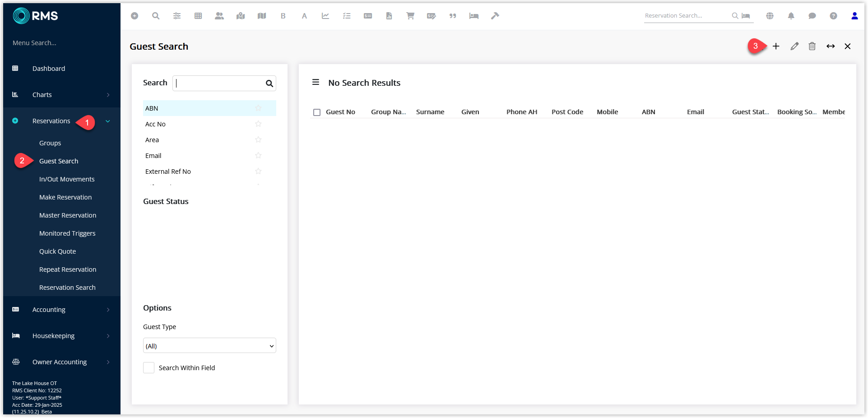Click the bed toolbar icon
The height and width of the screenshot is (418, 868).
point(474,16)
